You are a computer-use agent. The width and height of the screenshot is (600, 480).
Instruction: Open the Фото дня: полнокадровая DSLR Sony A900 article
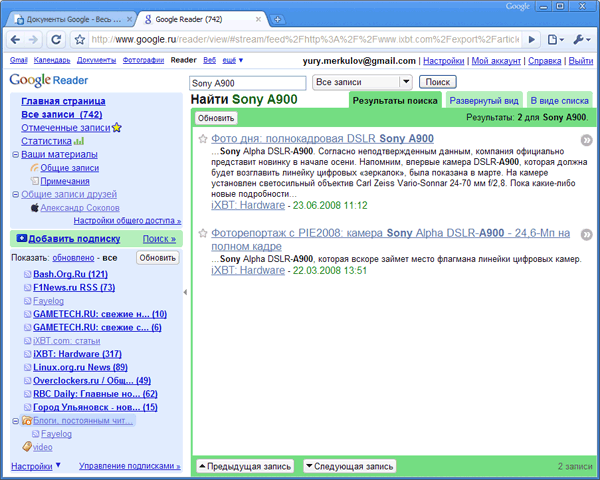(x=322, y=139)
